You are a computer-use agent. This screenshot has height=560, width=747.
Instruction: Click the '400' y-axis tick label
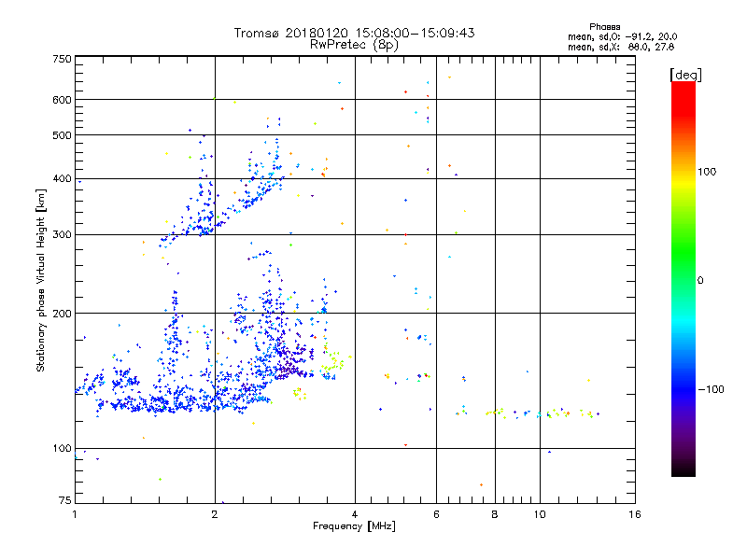click(x=62, y=178)
